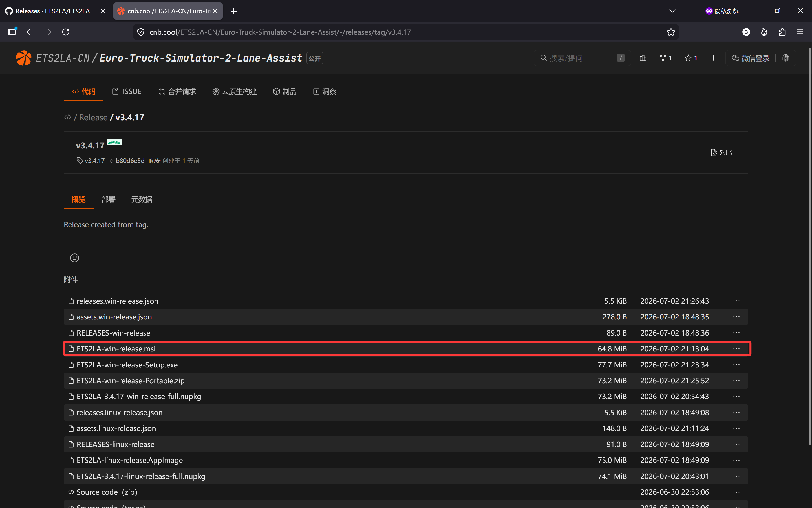Download ETS2LA-3.4.17-linux-release-full.nupkg
812x508 pixels.
coord(141,476)
